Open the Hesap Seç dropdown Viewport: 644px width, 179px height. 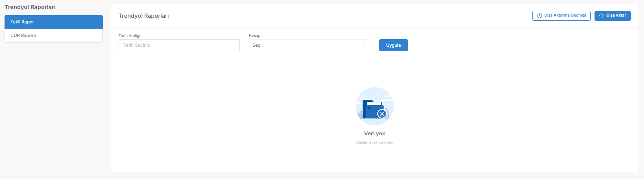(309, 45)
